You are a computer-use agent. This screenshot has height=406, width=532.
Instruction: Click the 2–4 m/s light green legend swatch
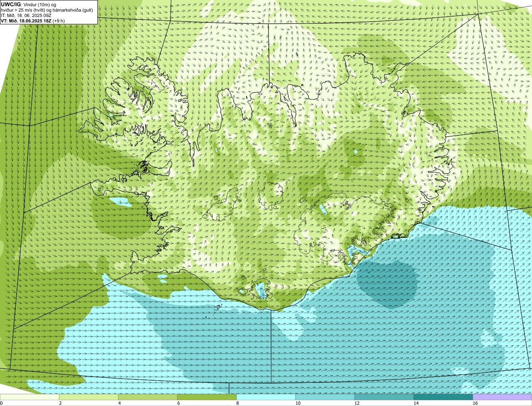[89, 397]
